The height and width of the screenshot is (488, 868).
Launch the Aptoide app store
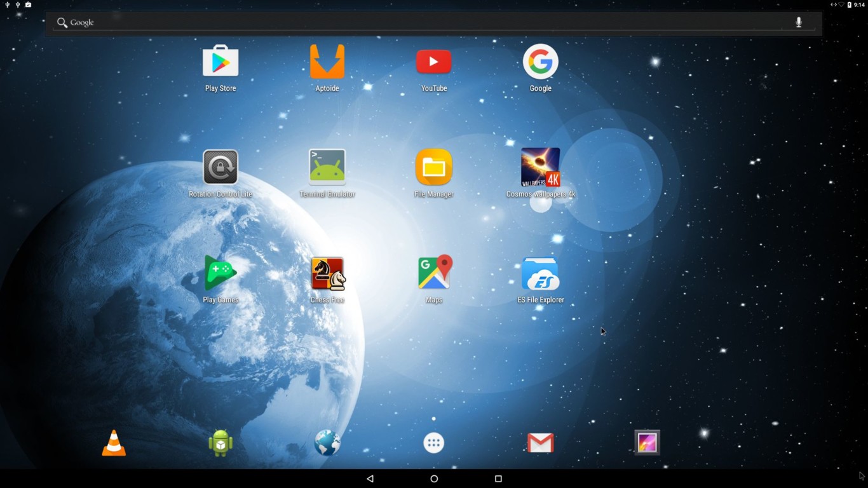[327, 62]
